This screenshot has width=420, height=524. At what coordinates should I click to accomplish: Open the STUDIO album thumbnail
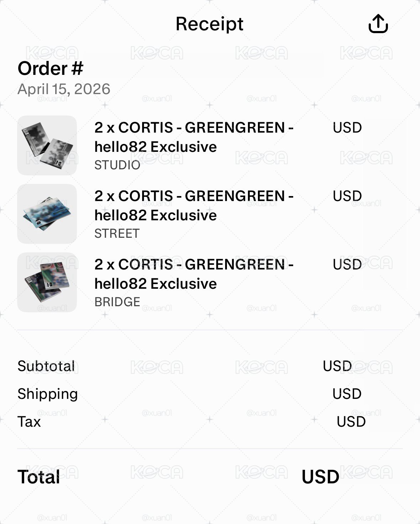coord(47,145)
